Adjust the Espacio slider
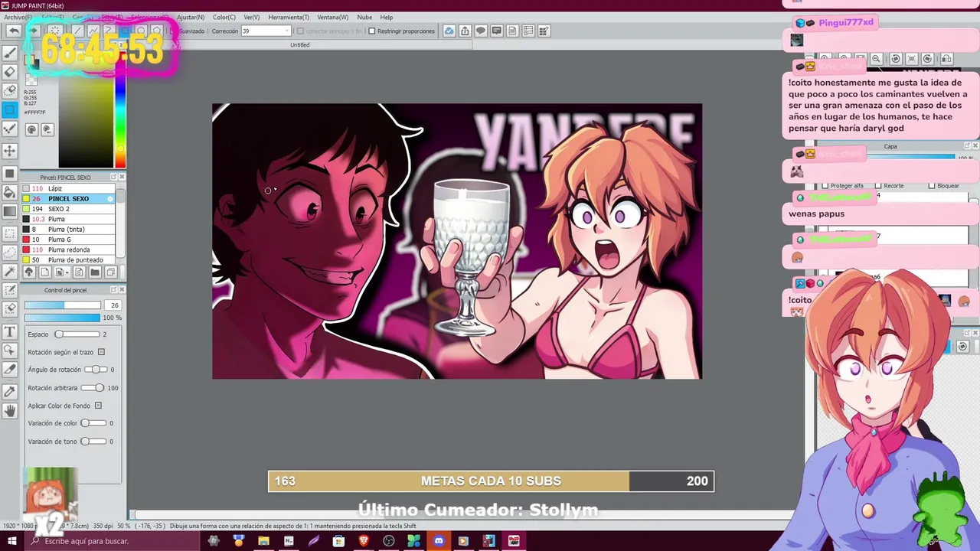Viewport: 980px width, 551px height. point(77,334)
